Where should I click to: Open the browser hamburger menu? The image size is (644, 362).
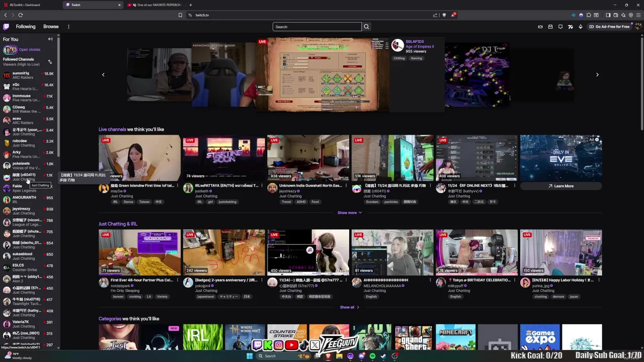(638, 15)
